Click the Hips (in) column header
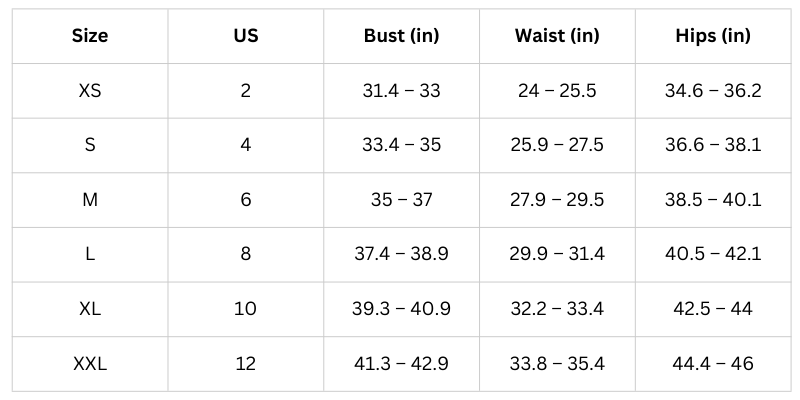Image resolution: width=800 pixels, height=400 pixels. pyautogui.click(x=713, y=37)
